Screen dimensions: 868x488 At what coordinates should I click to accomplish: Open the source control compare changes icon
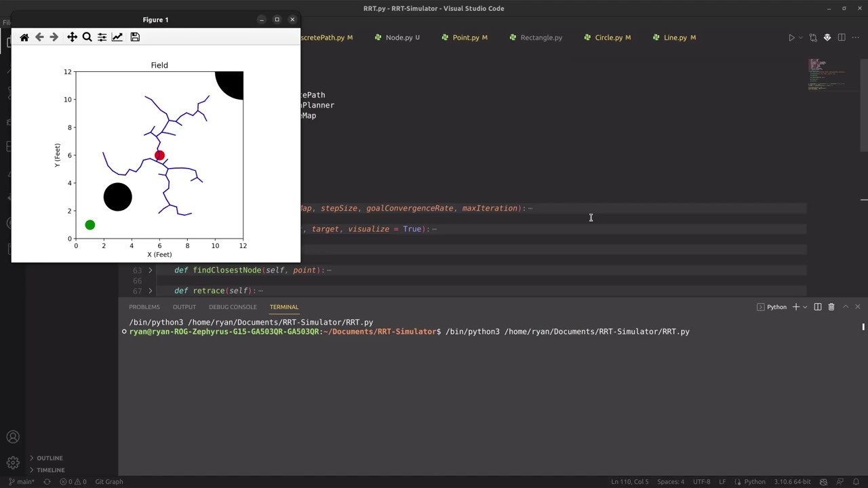(814, 38)
